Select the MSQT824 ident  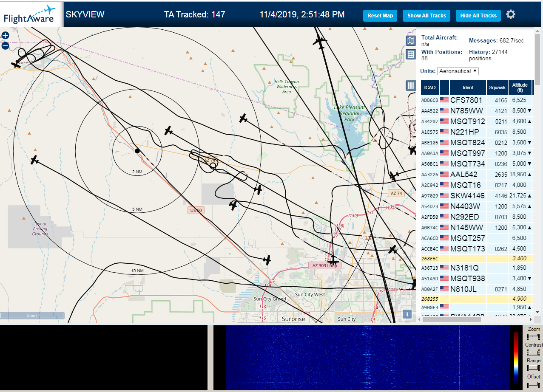(x=468, y=143)
